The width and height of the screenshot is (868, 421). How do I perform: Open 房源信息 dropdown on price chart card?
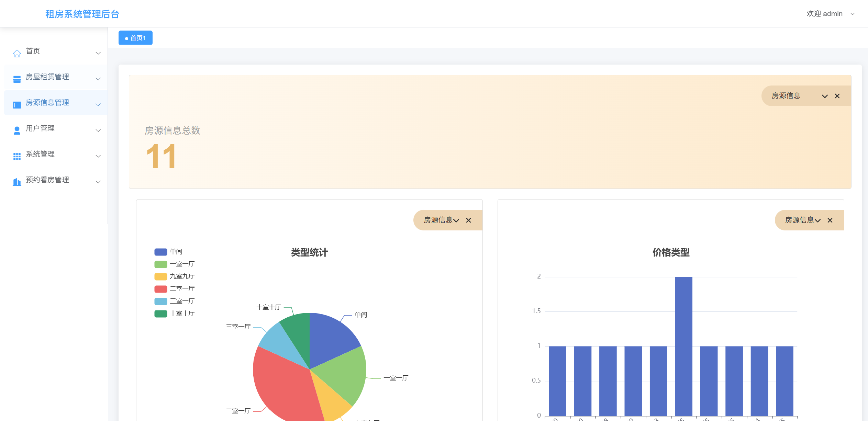[x=817, y=220]
